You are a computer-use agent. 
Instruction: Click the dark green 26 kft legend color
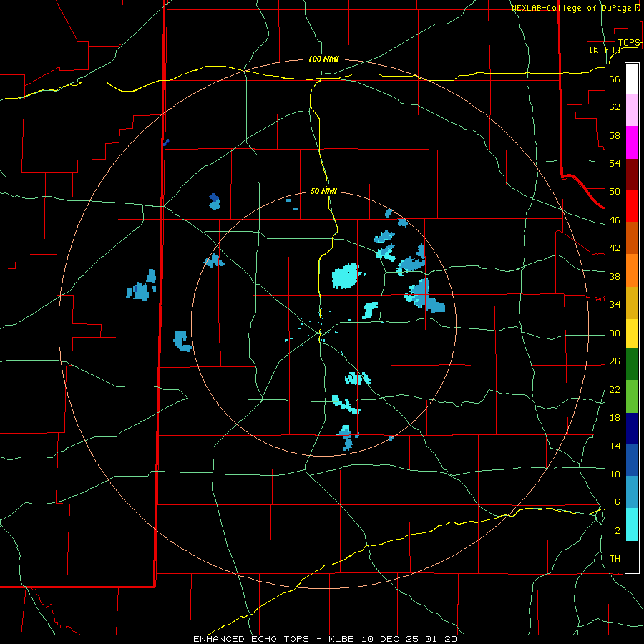tap(632, 364)
